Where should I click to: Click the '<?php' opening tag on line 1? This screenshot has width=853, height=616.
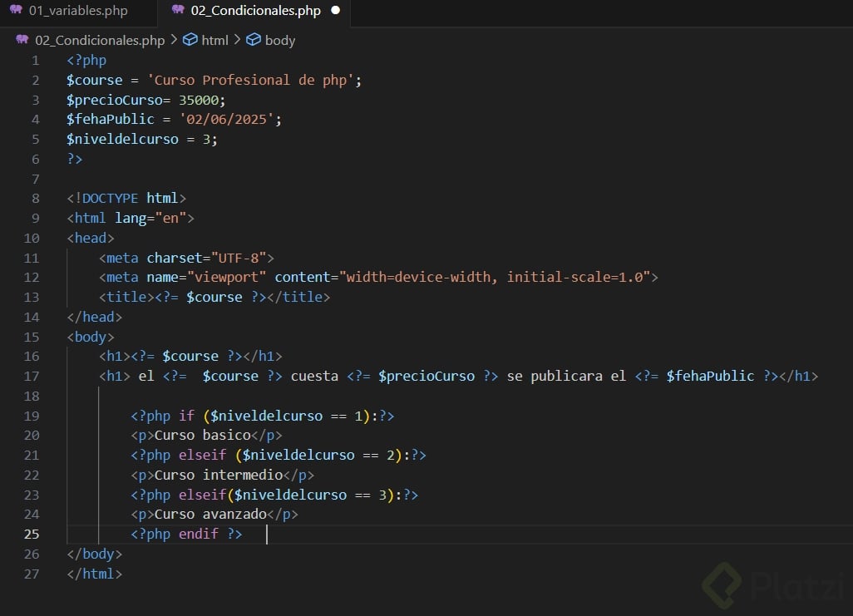[86, 61]
